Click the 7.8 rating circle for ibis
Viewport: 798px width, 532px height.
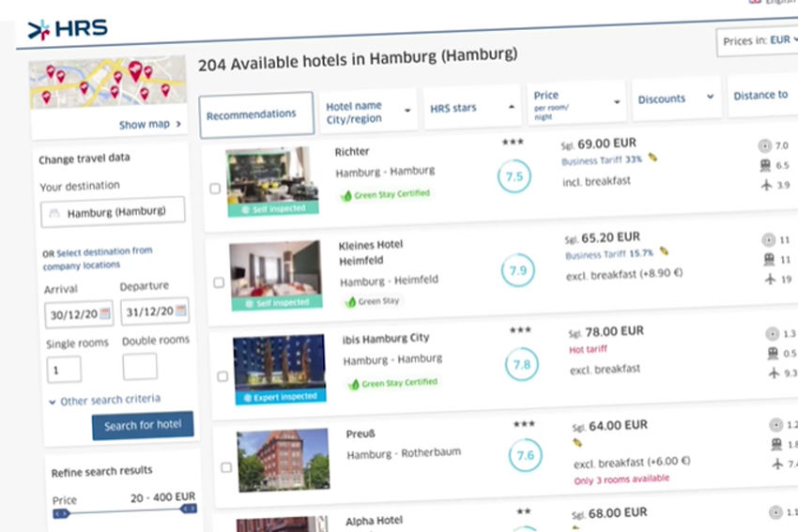point(522,364)
